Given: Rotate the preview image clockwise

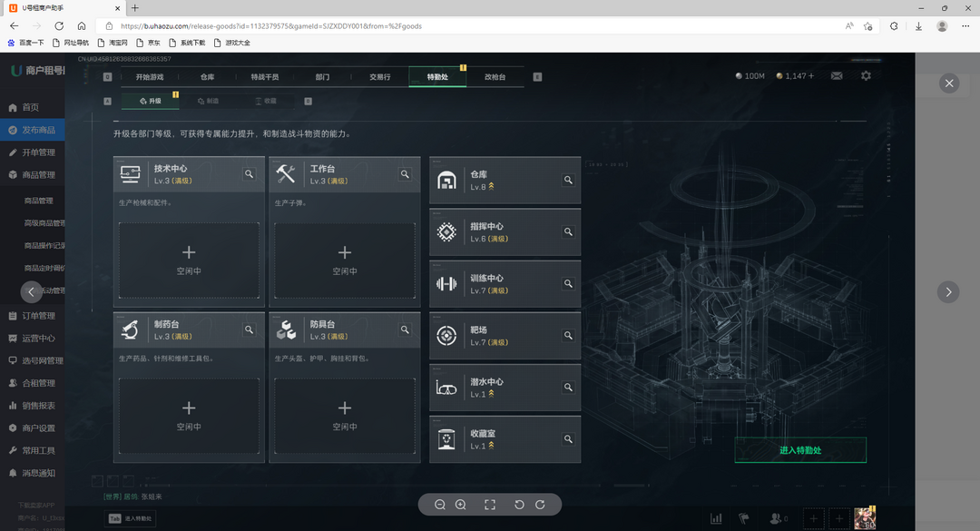Looking at the screenshot, I should (540, 505).
